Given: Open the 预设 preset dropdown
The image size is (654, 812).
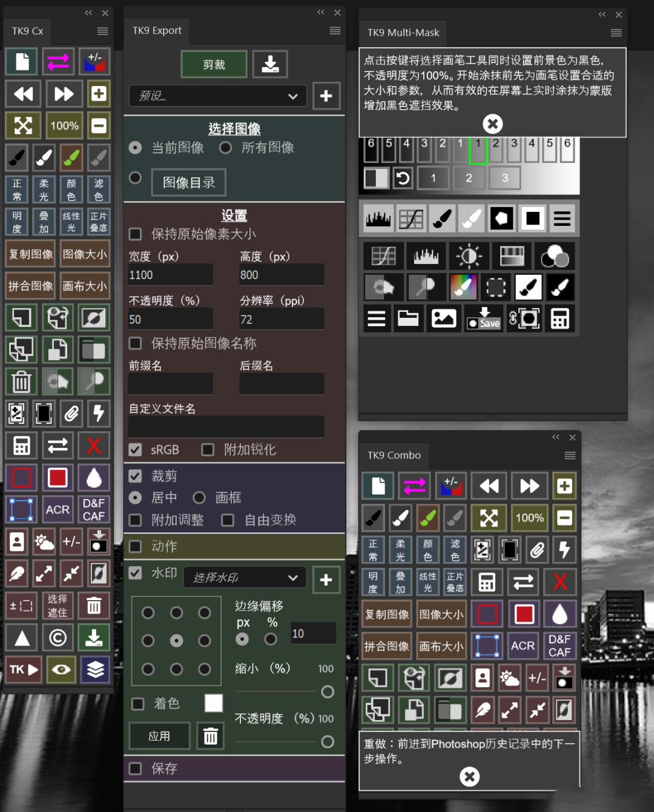Looking at the screenshot, I should (217, 96).
